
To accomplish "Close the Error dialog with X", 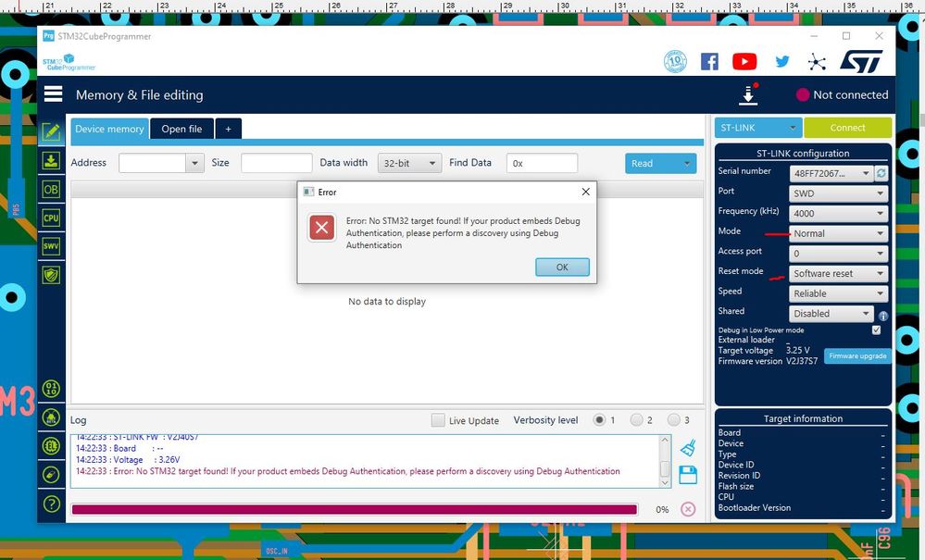I will click(585, 192).
